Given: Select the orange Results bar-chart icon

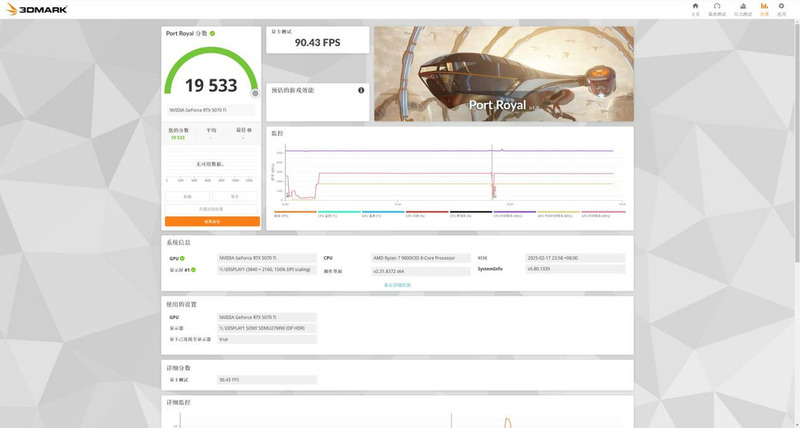Looking at the screenshot, I should click(x=764, y=6).
